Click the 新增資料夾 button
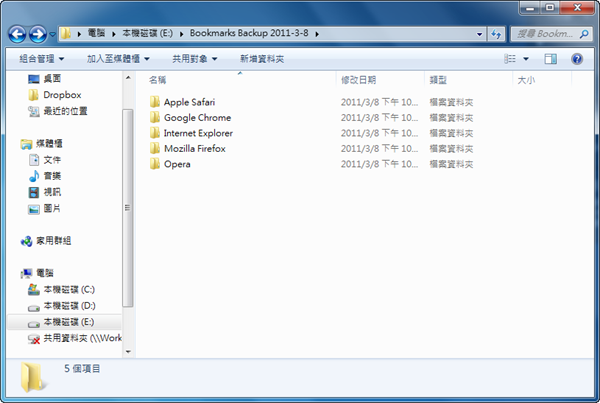 [x=262, y=59]
